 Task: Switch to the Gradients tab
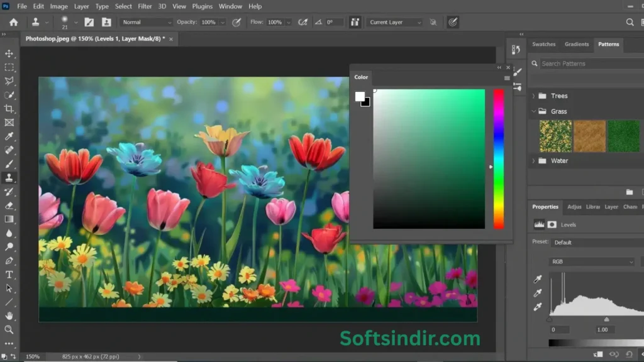coord(576,45)
